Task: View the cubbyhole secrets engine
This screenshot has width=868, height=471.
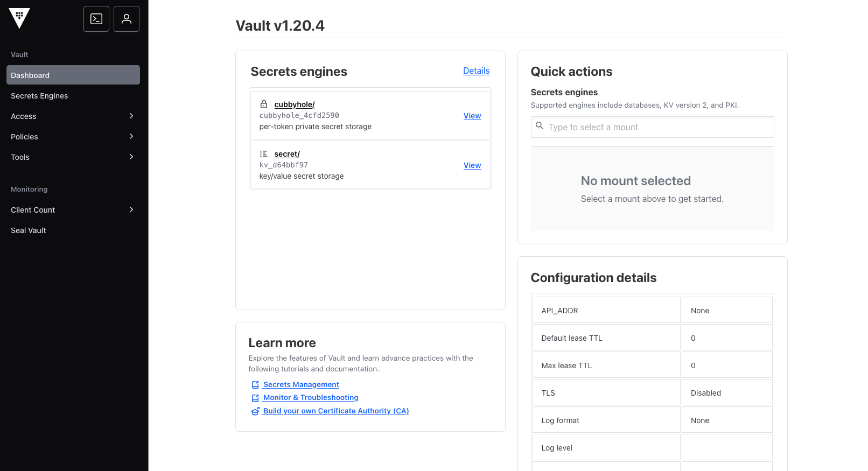Action: coord(472,116)
